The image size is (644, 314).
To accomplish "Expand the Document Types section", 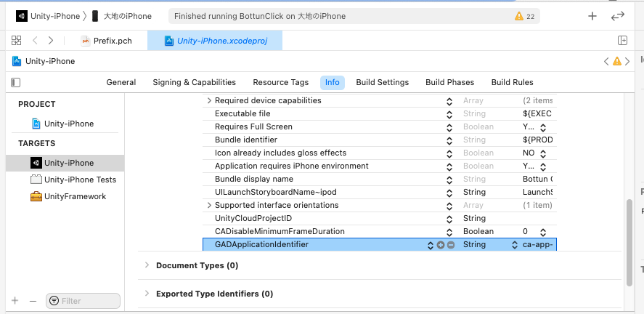I will click(x=147, y=265).
